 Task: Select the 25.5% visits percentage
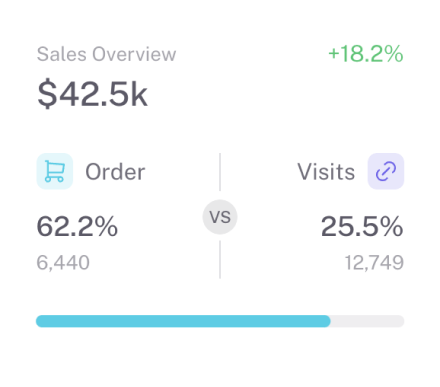pyautogui.click(x=362, y=226)
